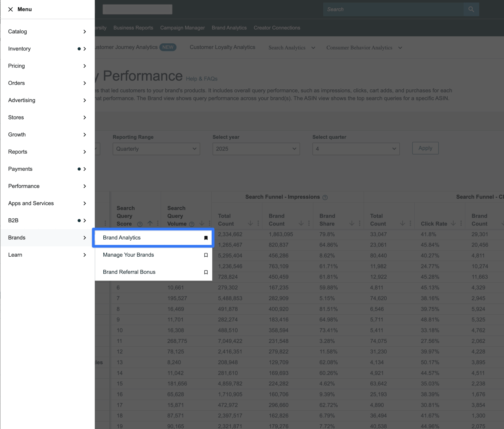
Task: Expand the Advertising menu section
Action: coord(47,100)
